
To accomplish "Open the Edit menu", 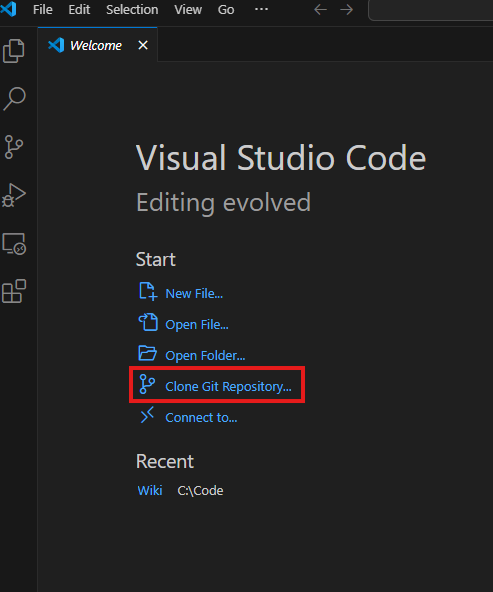I will (x=79, y=9).
